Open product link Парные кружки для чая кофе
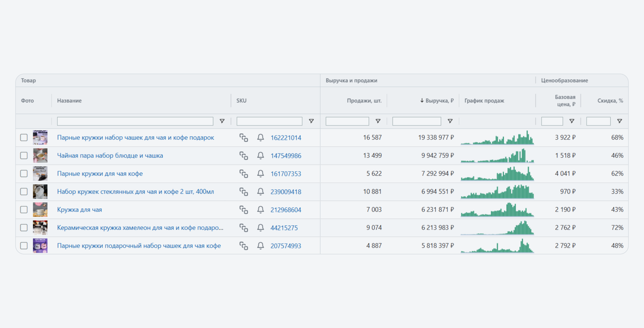644x328 pixels. [x=100, y=174]
